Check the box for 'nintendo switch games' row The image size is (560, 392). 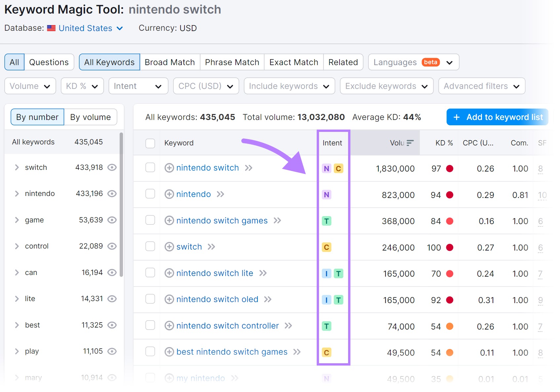click(150, 220)
